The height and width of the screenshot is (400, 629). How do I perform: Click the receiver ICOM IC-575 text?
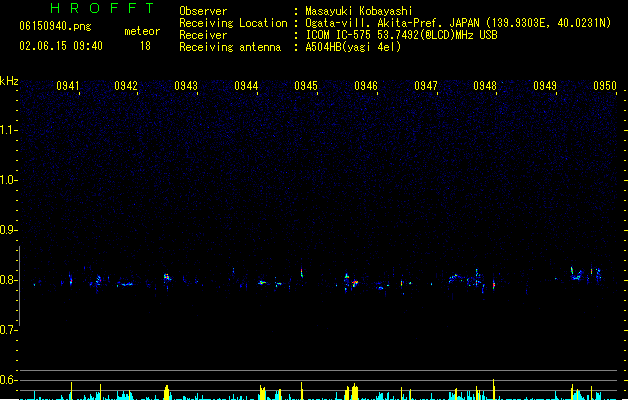[401, 35]
